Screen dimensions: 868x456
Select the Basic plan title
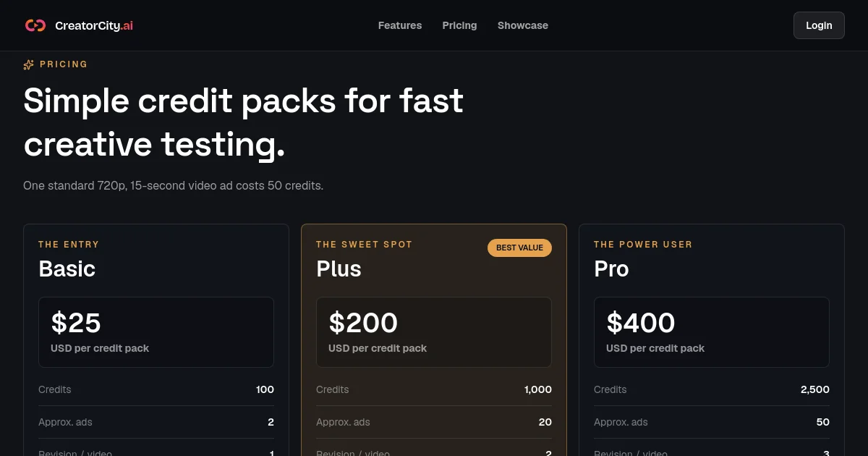pos(67,269)
